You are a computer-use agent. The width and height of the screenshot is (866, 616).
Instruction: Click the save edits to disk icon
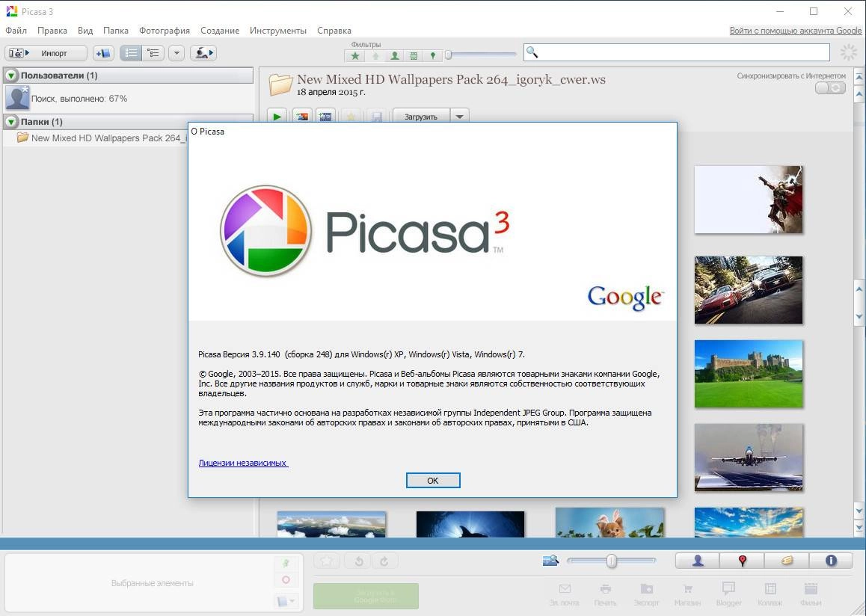point(377,117)
